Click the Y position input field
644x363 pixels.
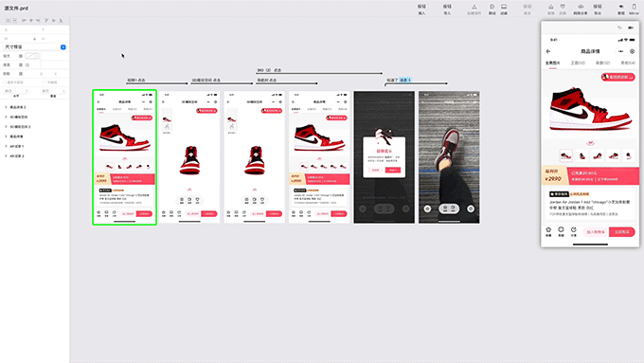coord(54,30)
